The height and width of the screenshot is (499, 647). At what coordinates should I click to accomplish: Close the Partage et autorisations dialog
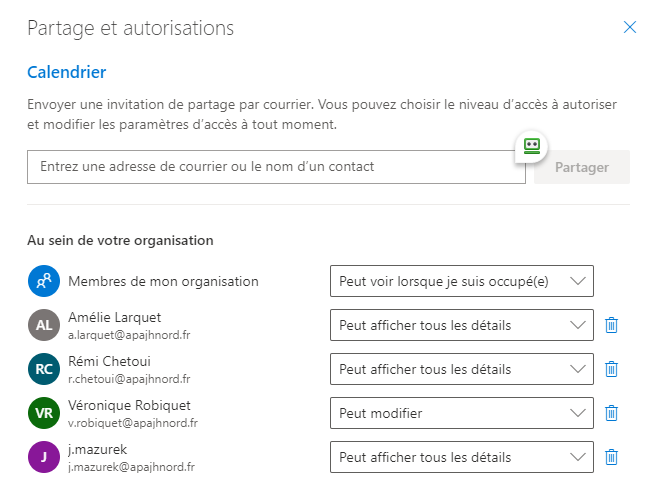630,27
